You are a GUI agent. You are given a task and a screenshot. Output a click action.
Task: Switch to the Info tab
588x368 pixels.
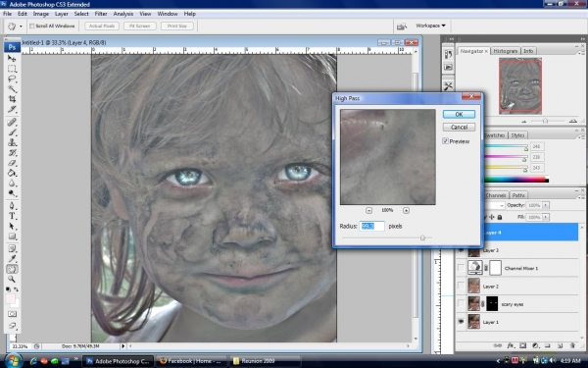tap(528, 51)
